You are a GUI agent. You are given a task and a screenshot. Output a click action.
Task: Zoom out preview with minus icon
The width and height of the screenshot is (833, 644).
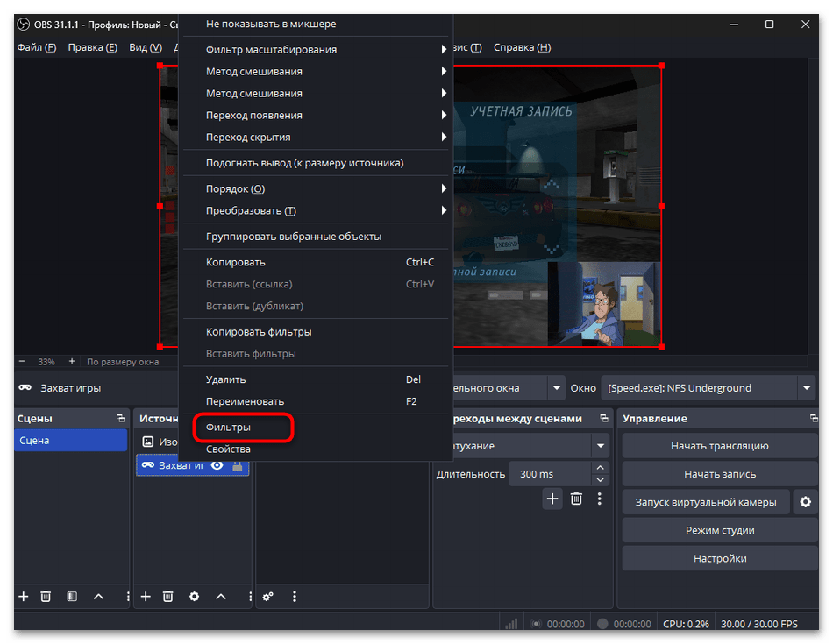point(22,362)
